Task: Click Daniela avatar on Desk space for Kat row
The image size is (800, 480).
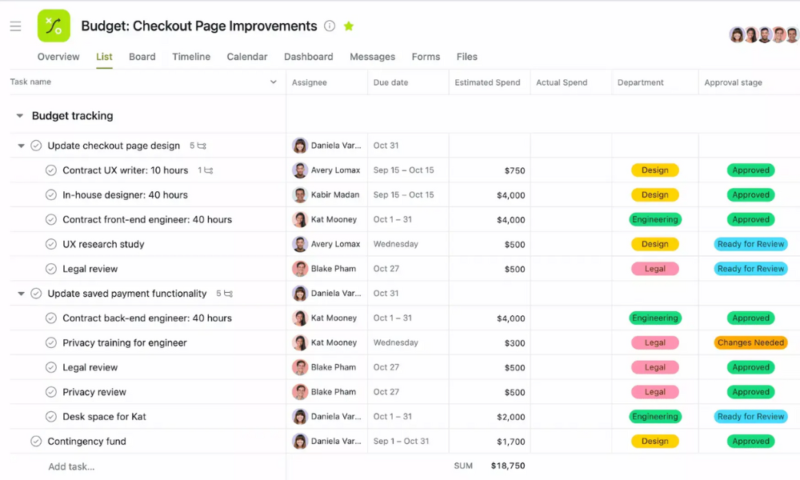Action: click(x=299, y=417)
